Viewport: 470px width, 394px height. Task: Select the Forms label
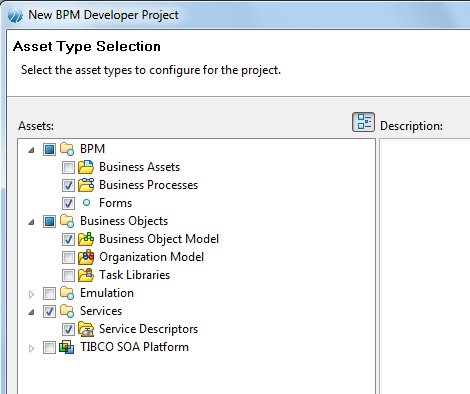coord(115,203)
